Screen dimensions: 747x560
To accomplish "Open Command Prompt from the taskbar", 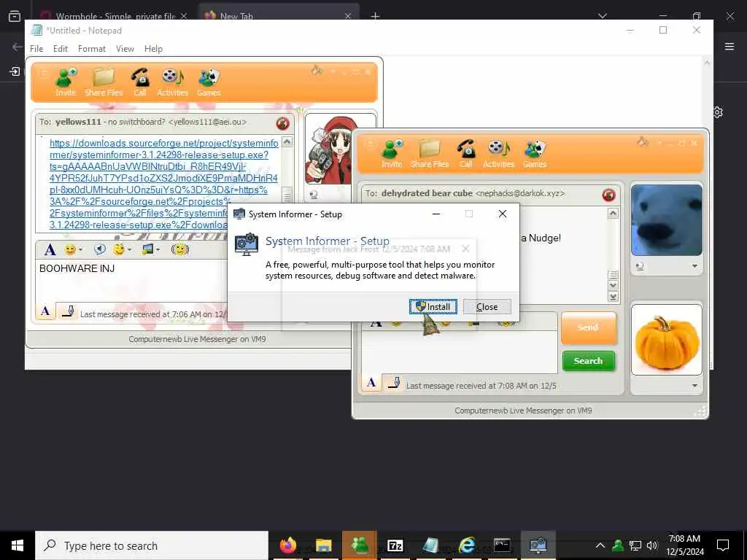I will point(502,545).
